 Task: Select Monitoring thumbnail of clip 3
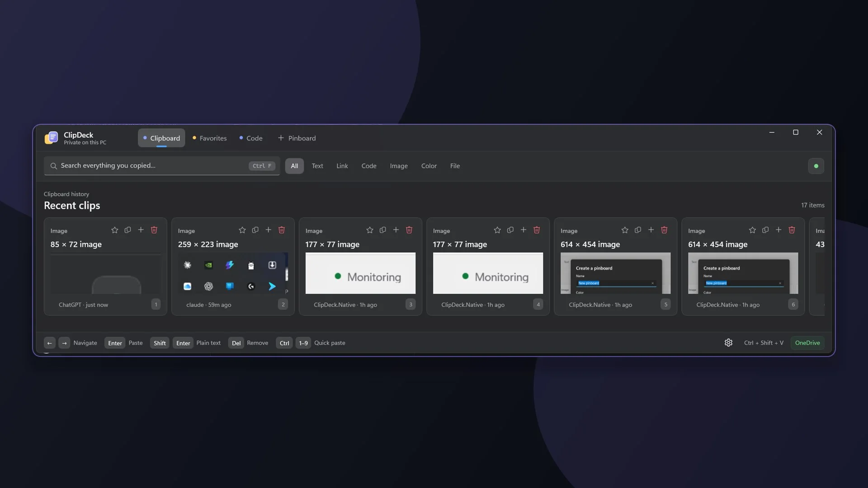[x=360, y=273]
